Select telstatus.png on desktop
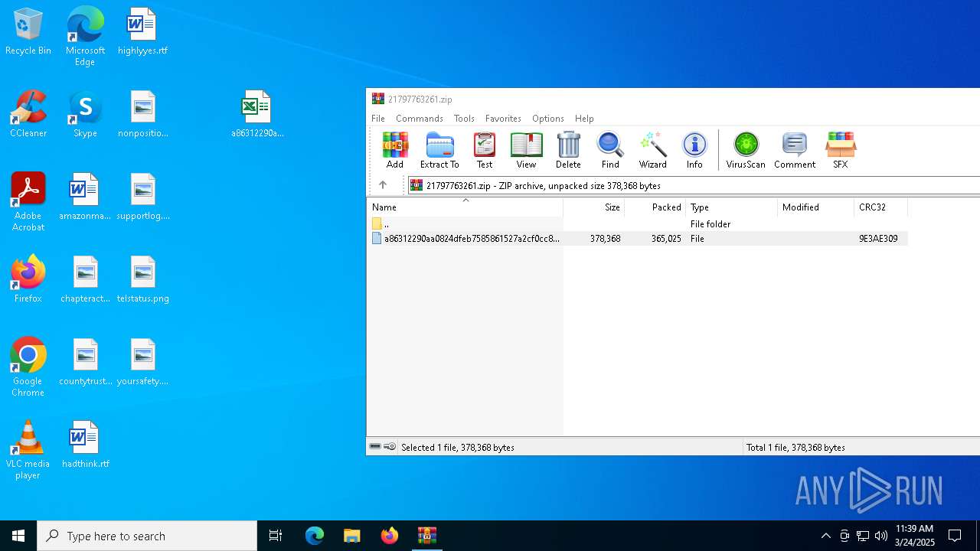 142,280
